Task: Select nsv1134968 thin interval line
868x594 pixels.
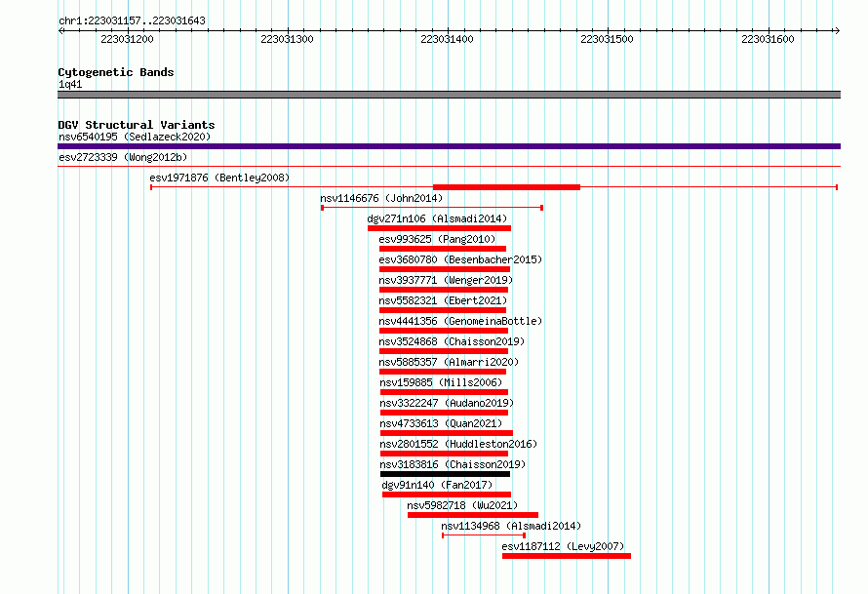Action: pyautogui.click(x=484, y=535)
